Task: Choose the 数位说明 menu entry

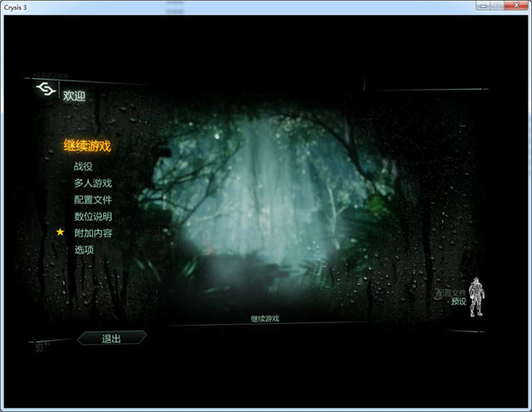Action: [x=93, y=216]
